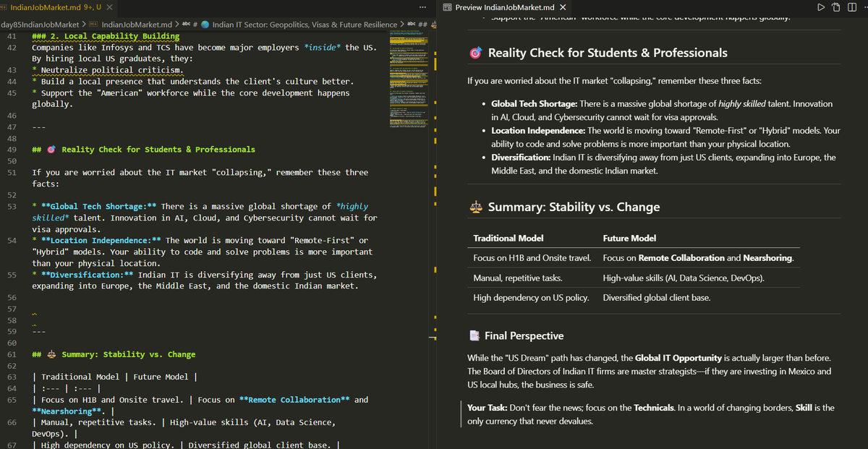This screenshot has width=868, height=449.
Task: Click the '## Summary: Stability vs. Change' source line
Action: click(114, 354)
